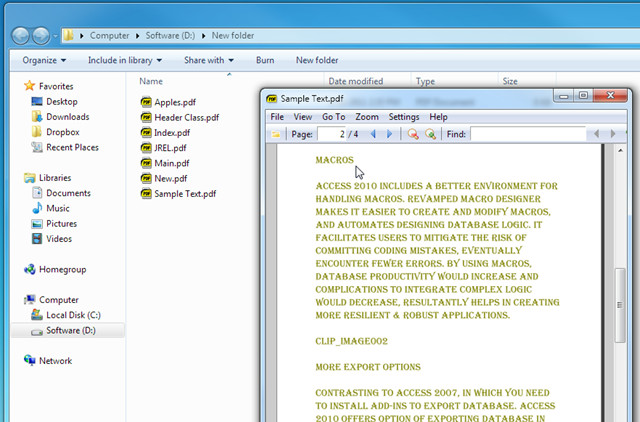This screenshot has height=422, width=640.
Task: Sort files by Date modified column
Action: 356,81
